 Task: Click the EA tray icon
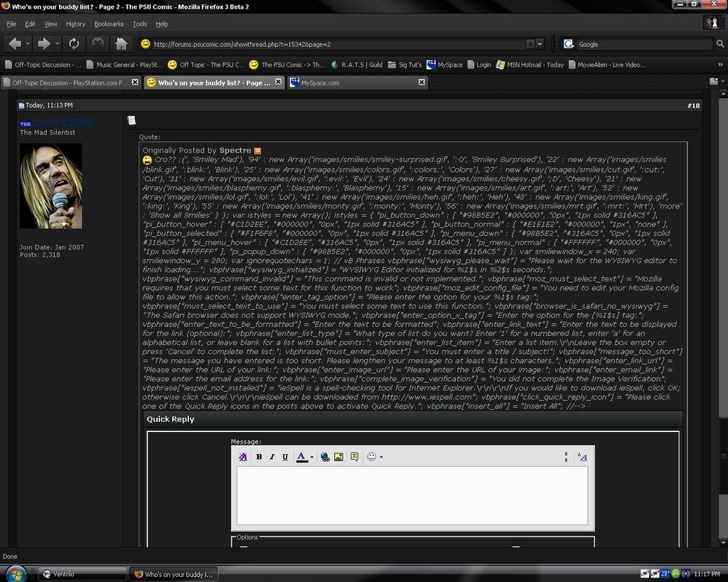676,574
